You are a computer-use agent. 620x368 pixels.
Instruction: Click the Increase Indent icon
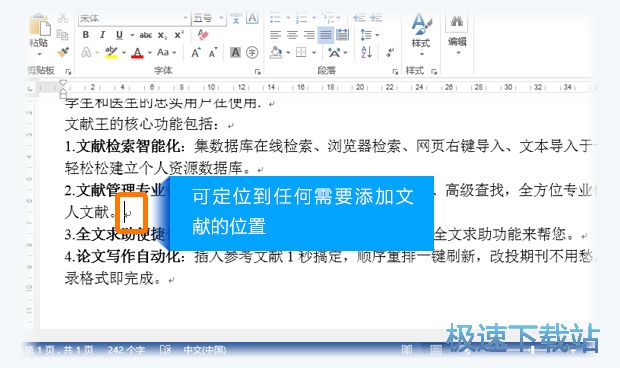point(376,18)
